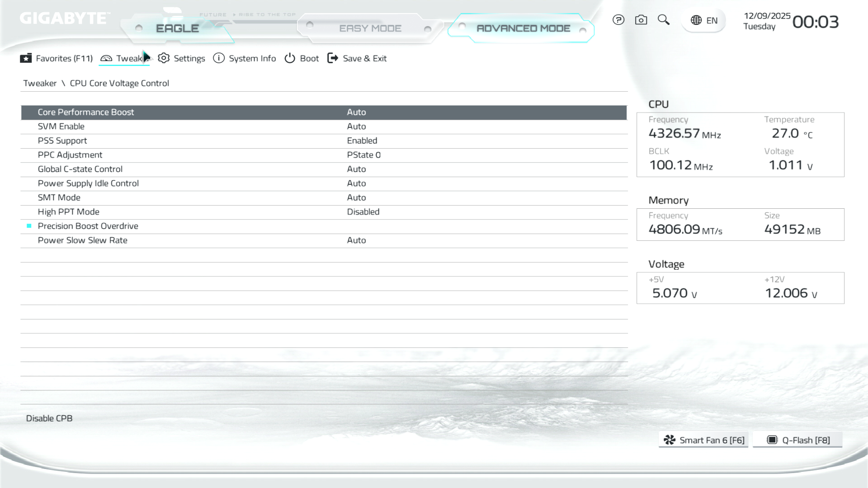
Task: Click the globe language icon
Action: coord(696,20)
